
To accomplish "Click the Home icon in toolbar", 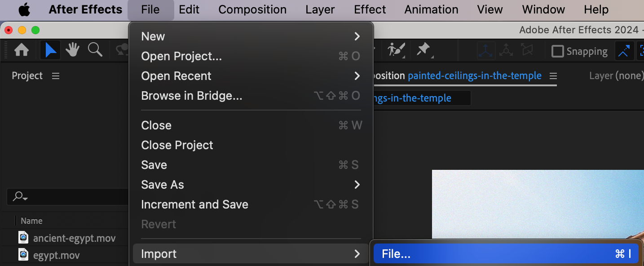I will [22, 50].
